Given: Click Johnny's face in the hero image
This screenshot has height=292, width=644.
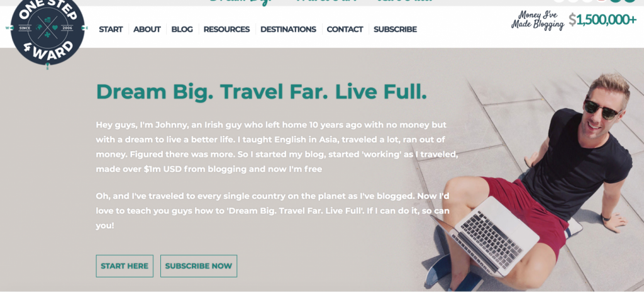Looking at the screenshot, I should tap(604, 108).
